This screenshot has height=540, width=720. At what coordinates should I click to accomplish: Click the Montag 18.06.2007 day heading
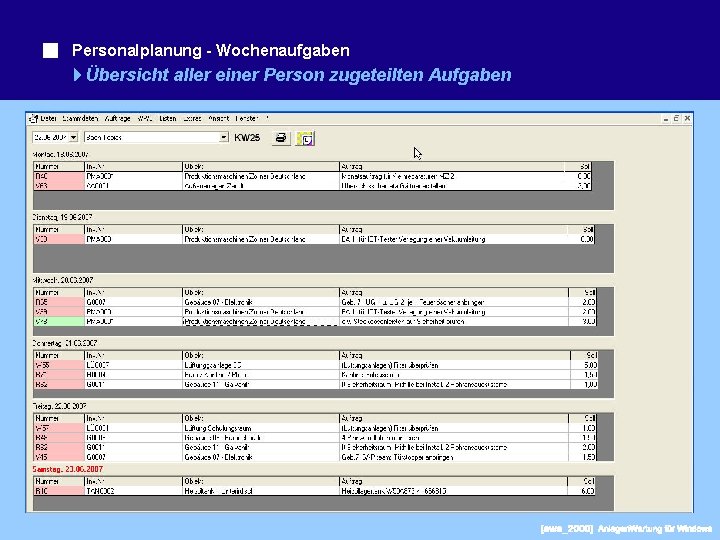(61, 154)
